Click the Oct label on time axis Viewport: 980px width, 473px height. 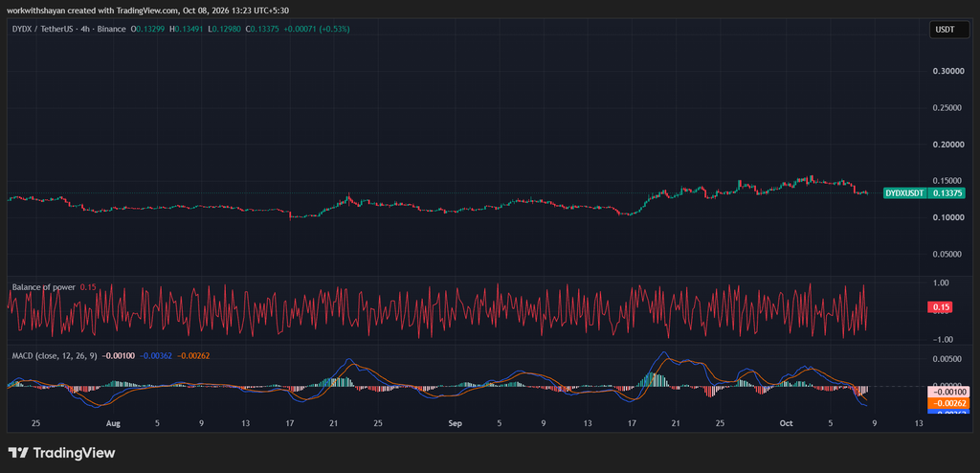click(x=788, y=423)
